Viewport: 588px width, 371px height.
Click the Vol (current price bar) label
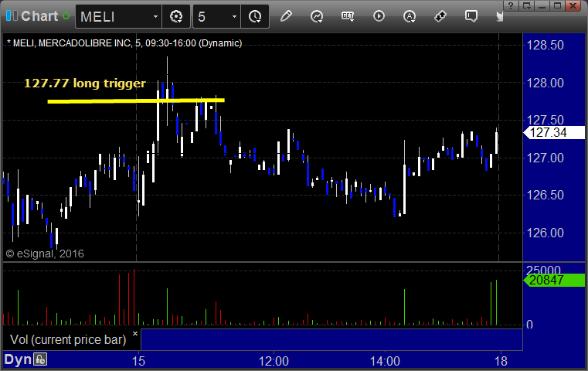tap(68, 340)
